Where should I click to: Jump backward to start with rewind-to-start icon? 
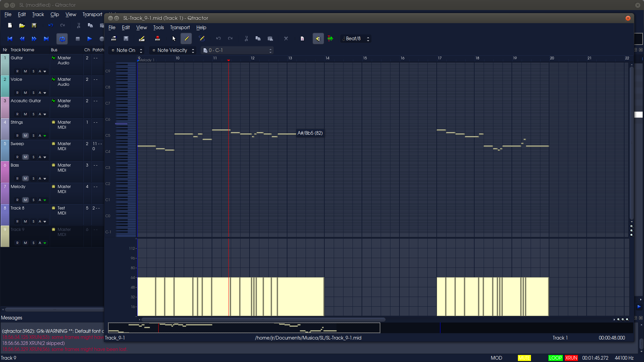10,39
